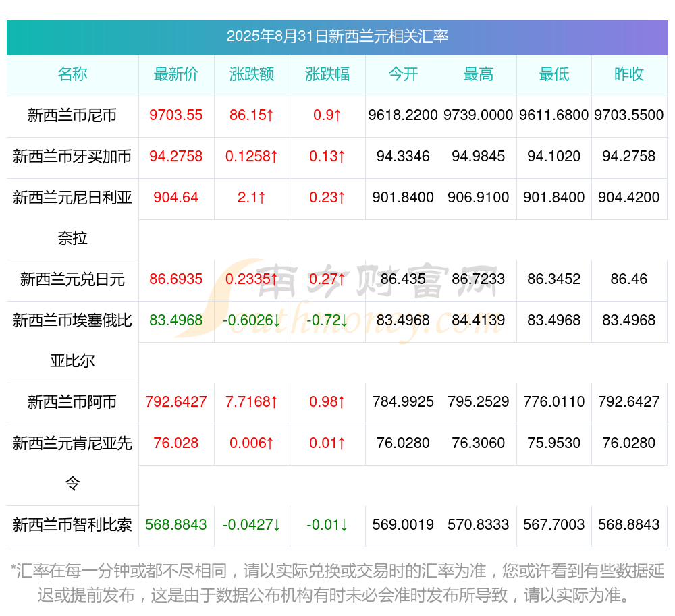Click previous close 86.46

coord(629,279)
